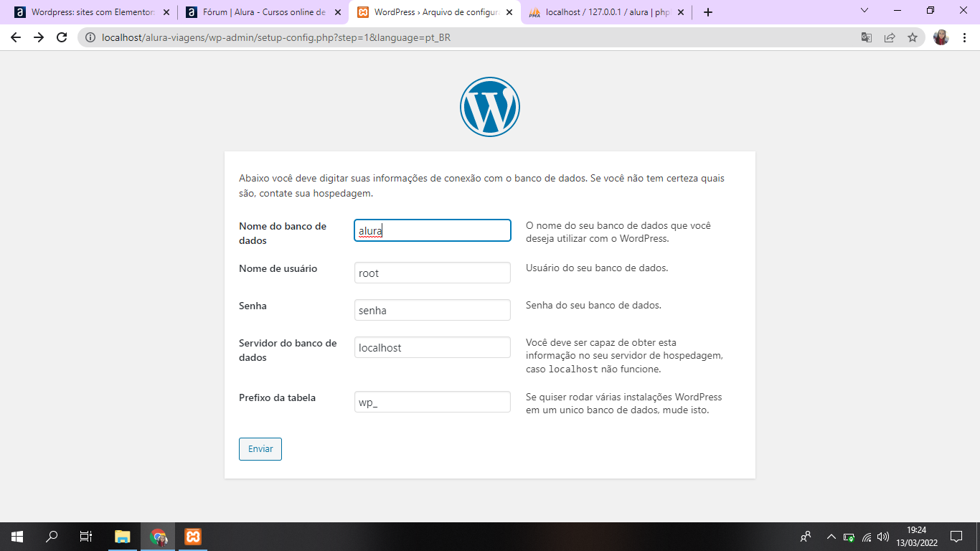Focus the Prefixo da tabela field
Screen dimensions: 980x551
pos(433,402)
